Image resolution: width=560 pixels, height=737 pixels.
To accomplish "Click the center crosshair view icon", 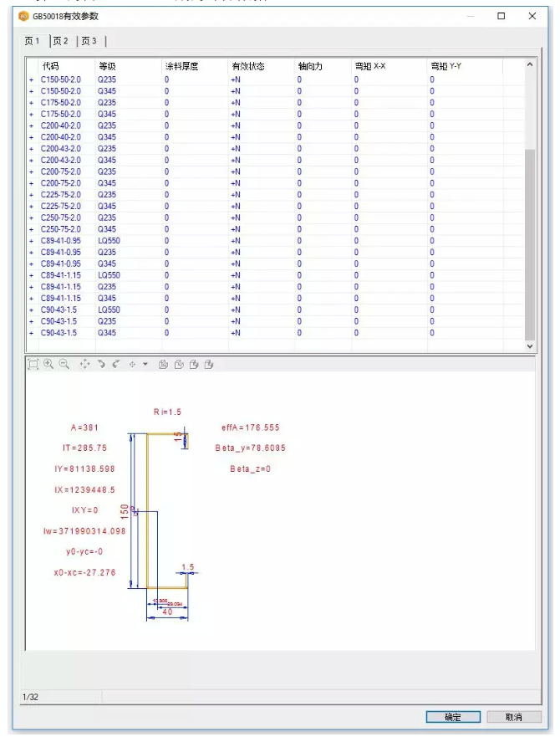I will [133, 364].
